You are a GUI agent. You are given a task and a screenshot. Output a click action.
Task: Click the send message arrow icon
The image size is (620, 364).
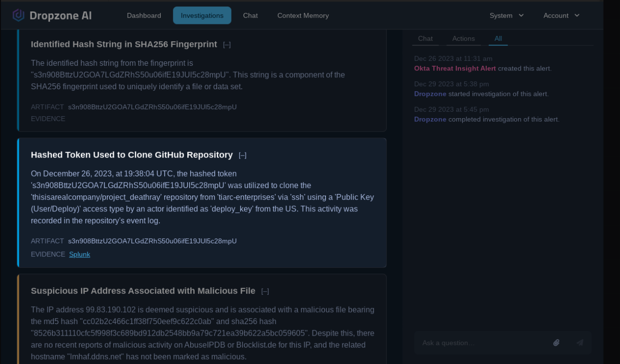pyautogui.click(x=580, y=343)
